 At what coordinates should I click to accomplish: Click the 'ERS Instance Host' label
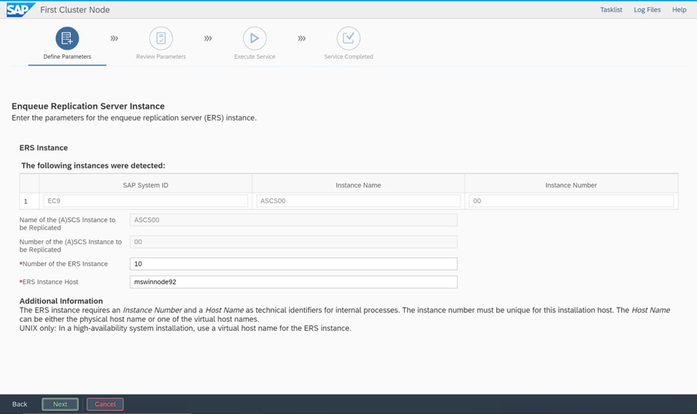(49, 282)
